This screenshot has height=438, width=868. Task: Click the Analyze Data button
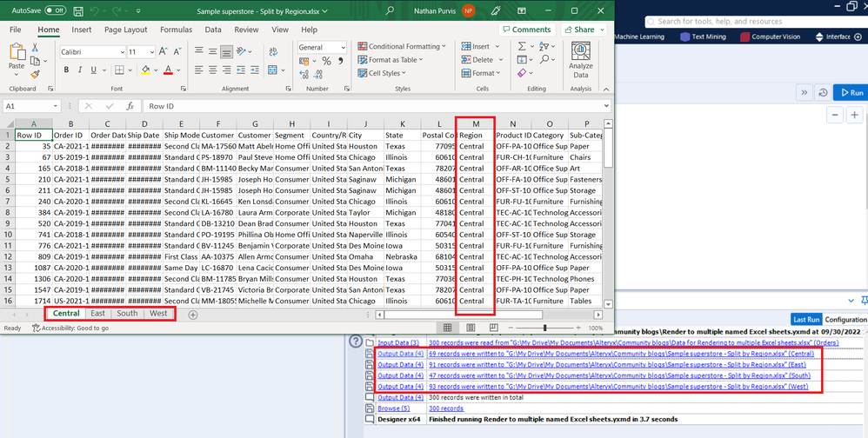pyautogui.click(x=581, y=60)
